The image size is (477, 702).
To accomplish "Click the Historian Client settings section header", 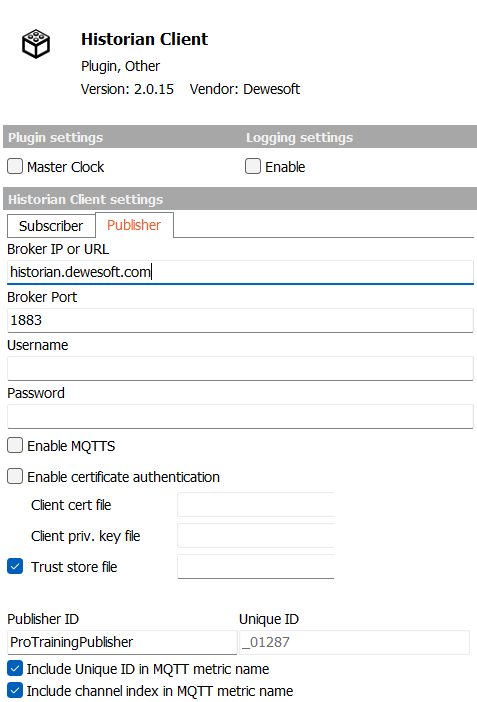I will [240, 199].
